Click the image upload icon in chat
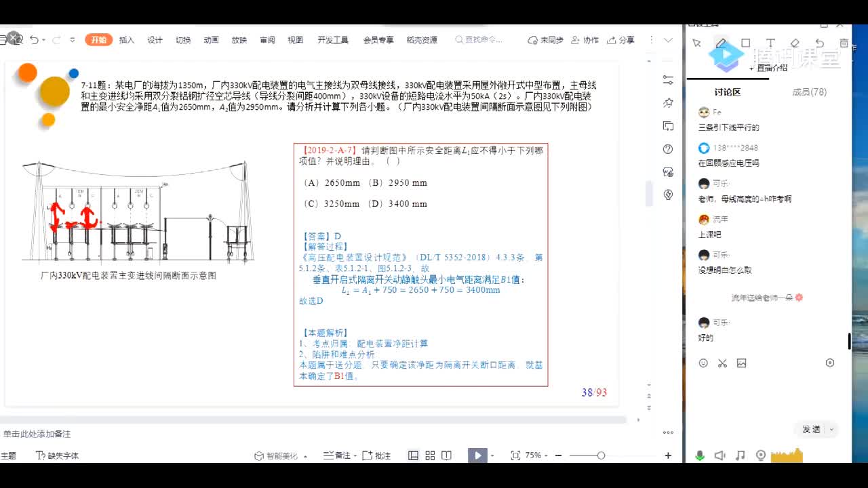Viewport: 868px width, 488px height. pos(741,363)
